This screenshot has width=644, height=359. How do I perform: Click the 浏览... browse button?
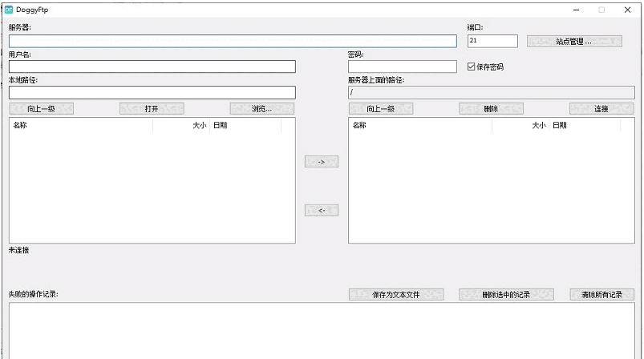[x=262, y=109]
